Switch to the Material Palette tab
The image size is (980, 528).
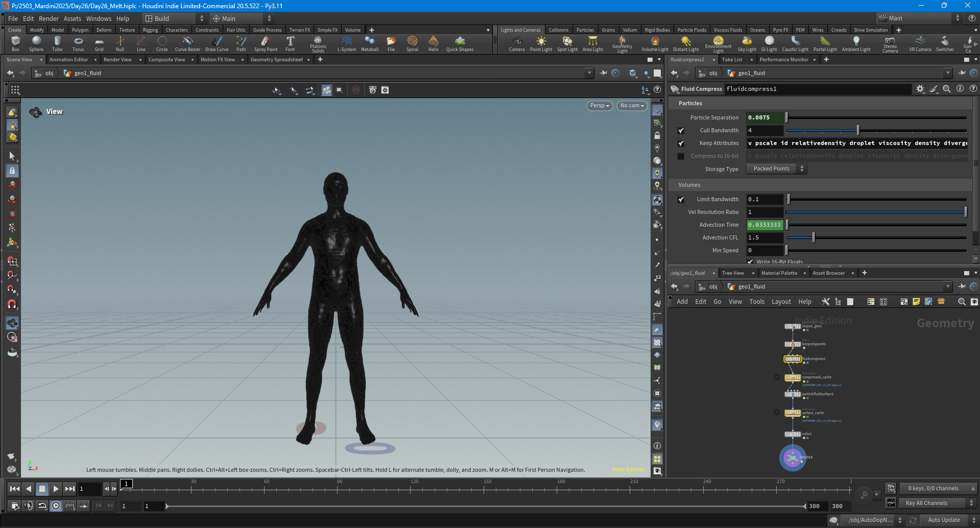pos(779,273)
